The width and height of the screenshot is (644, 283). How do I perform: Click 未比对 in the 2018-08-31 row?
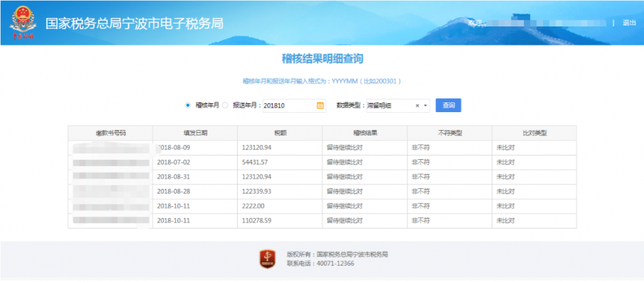click(506, 177)
